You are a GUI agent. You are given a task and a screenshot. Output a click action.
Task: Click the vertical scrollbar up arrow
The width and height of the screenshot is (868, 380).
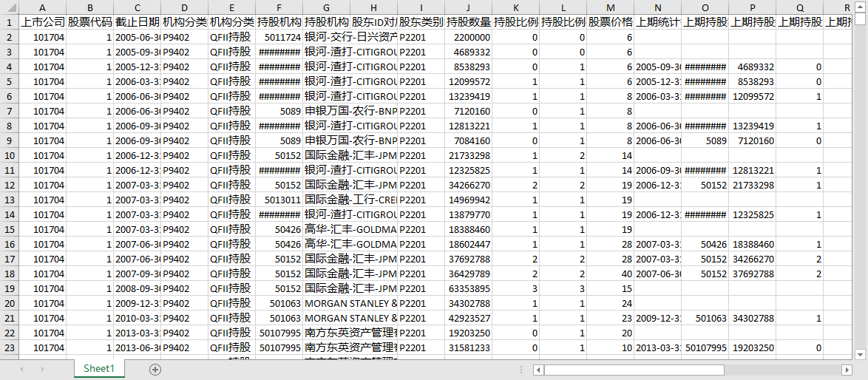pos(859,7)
